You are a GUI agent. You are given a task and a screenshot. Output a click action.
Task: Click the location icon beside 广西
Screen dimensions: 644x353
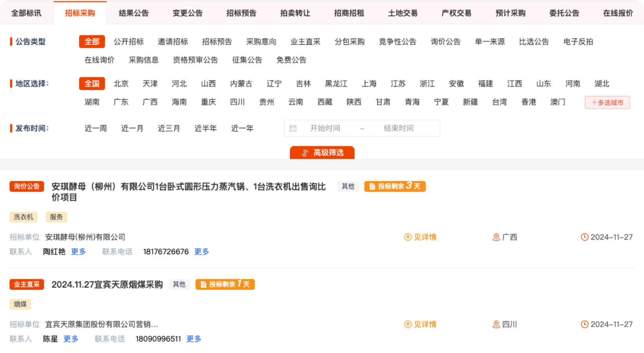click(496, 237)
